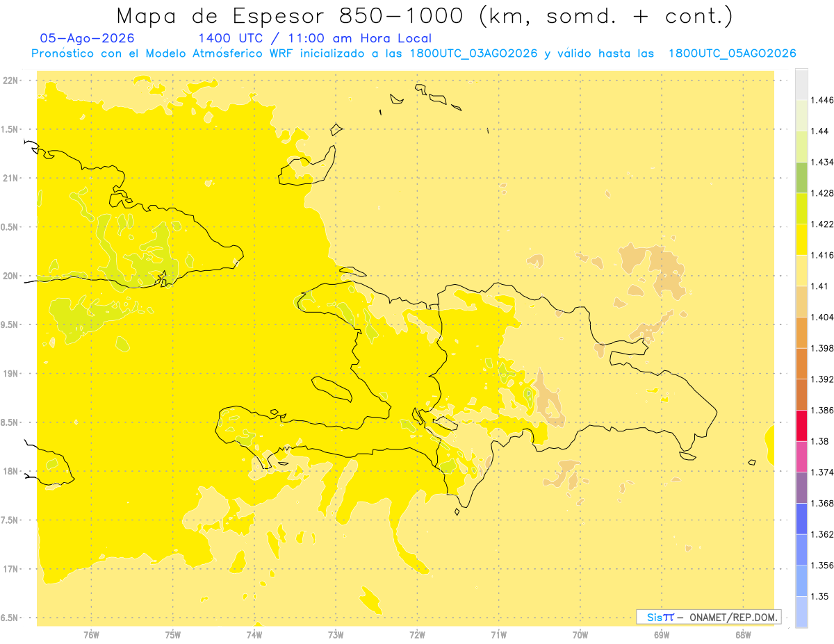Click the tan legend swatch between 1.404 and 1.41

801,302
